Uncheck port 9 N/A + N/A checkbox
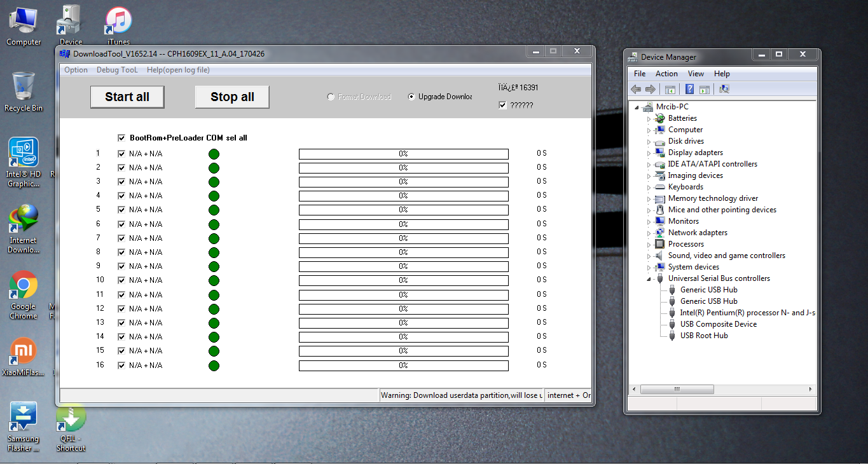Screen dimensions: 868x464 [121, 266]
